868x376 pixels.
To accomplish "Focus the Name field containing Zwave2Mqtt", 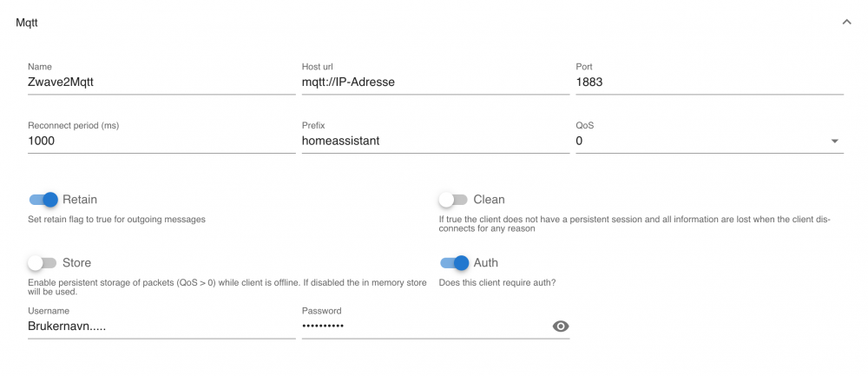I will point(161,82).
